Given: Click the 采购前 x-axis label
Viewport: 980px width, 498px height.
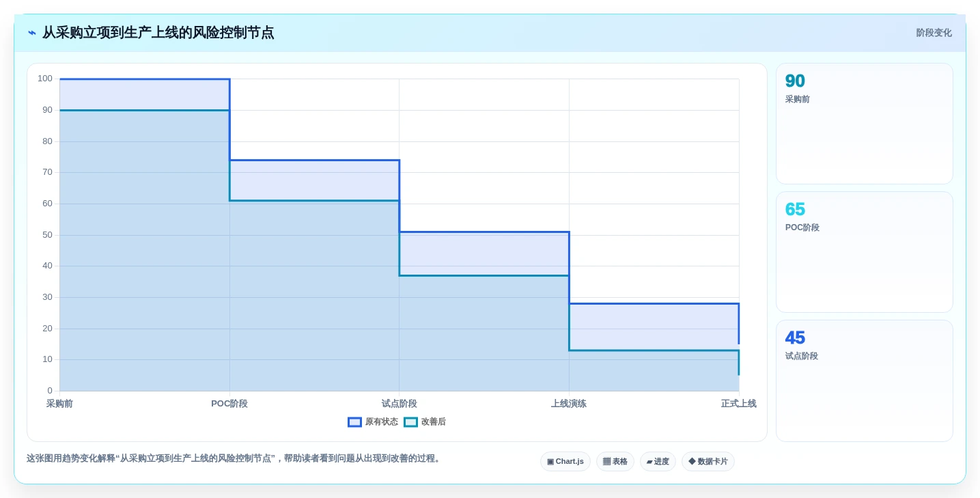Looking at the screenshot, I should (x=59, y=404).
